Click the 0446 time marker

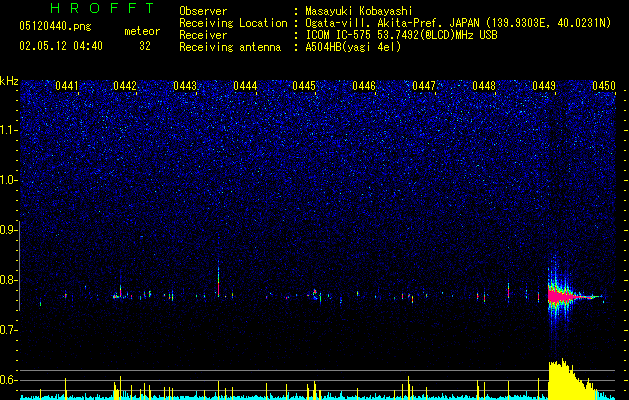(364, 86)
